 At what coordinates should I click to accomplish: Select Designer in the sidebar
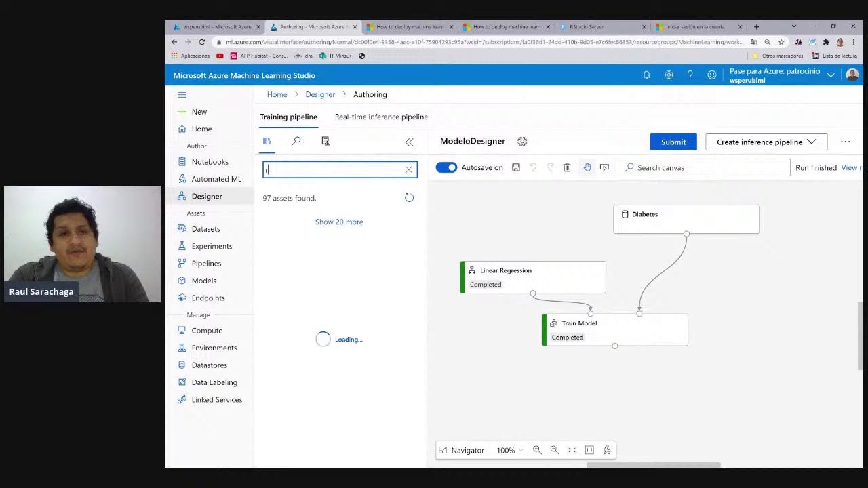pyautogui.click(x=206, y=196)
